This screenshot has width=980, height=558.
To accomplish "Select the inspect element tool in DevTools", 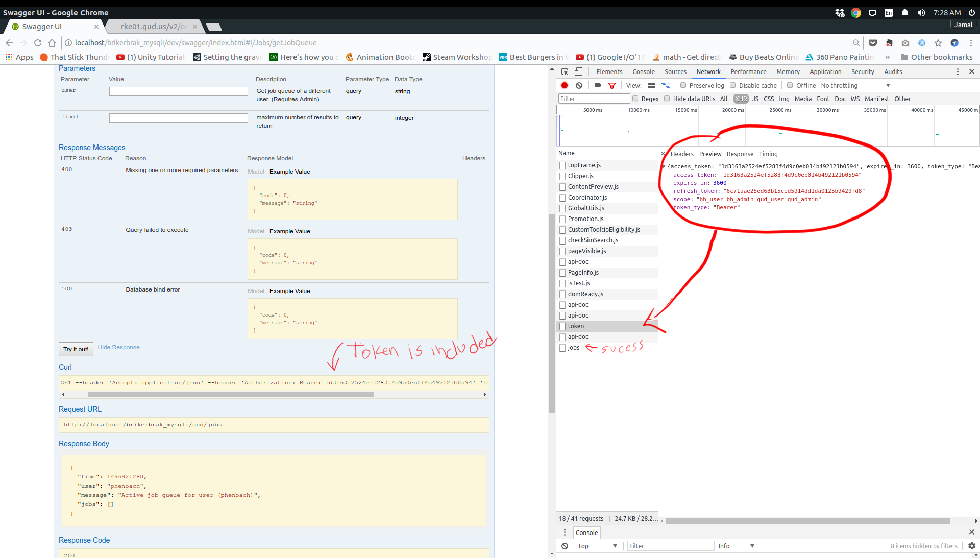I will click(564, 71).
